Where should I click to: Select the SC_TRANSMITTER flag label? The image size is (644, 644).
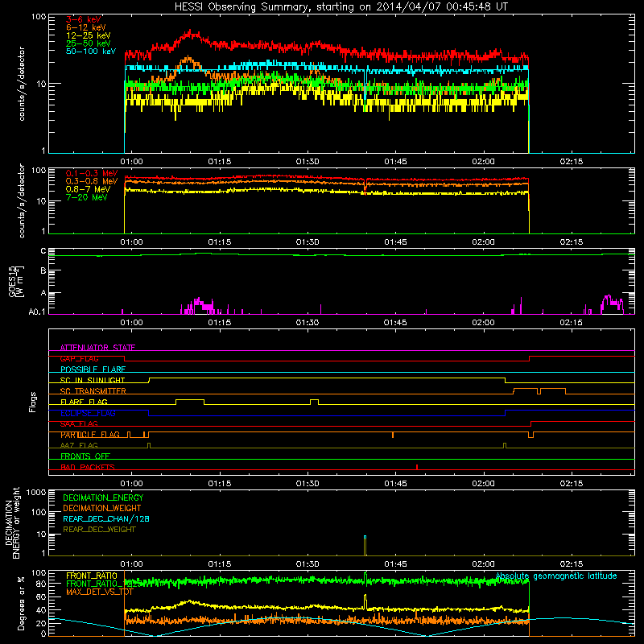(93, 390)
